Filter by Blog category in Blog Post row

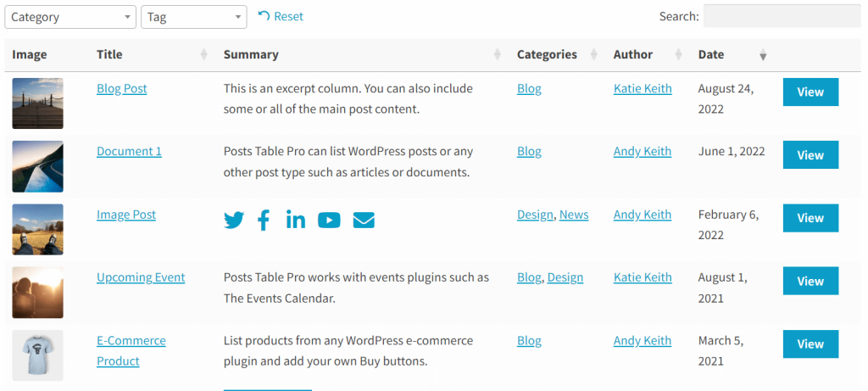pos(529,88)
